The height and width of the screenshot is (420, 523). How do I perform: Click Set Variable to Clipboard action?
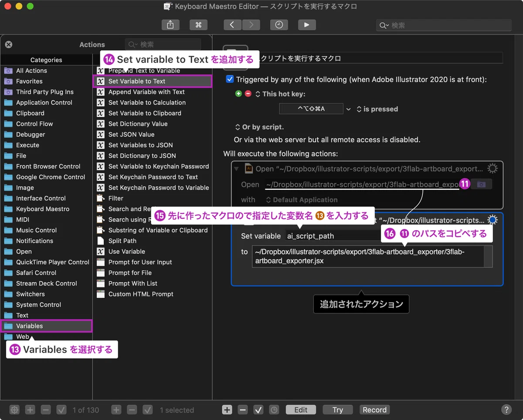coord(152,113)
